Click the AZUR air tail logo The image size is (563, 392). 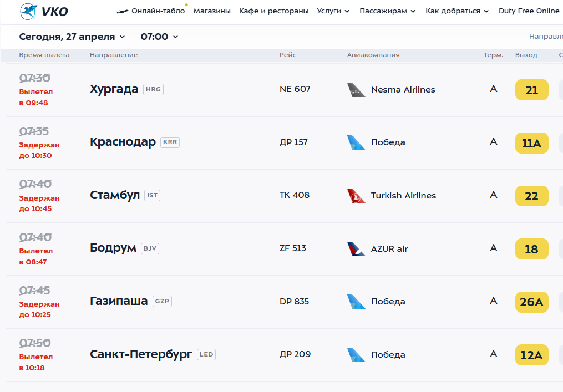[356, 249]
